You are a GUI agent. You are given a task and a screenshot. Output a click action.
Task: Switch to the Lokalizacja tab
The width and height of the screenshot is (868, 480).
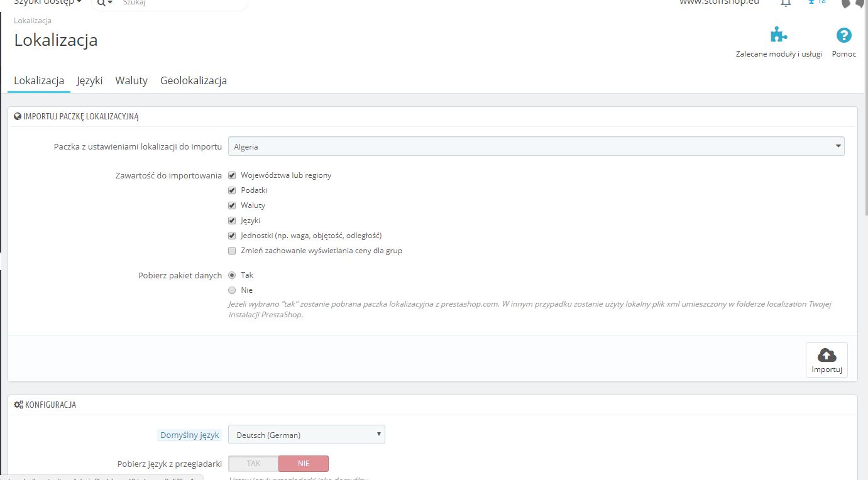pos(39,80)
